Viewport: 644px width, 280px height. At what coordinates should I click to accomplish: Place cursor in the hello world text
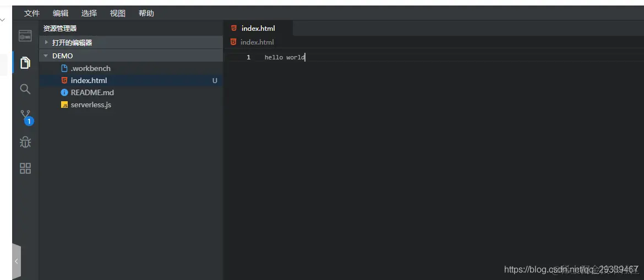pyautogui.click(x=285, y=57)
